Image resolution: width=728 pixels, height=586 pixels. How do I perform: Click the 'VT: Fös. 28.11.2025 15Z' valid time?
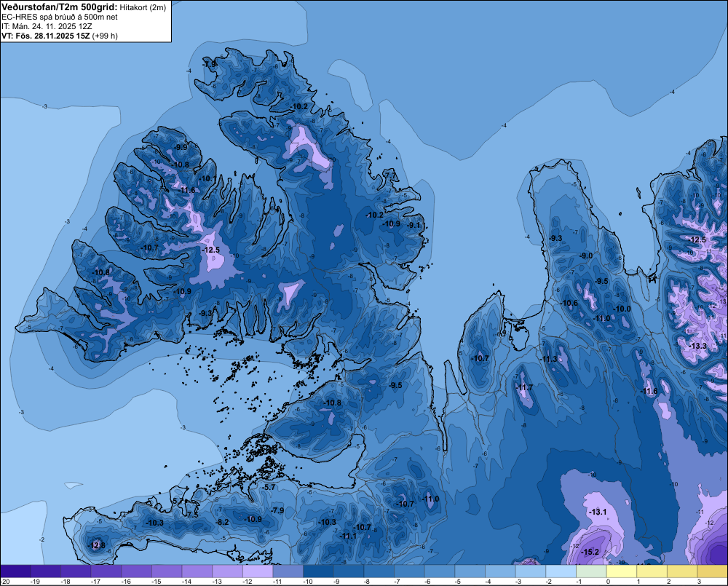[45, 36]
